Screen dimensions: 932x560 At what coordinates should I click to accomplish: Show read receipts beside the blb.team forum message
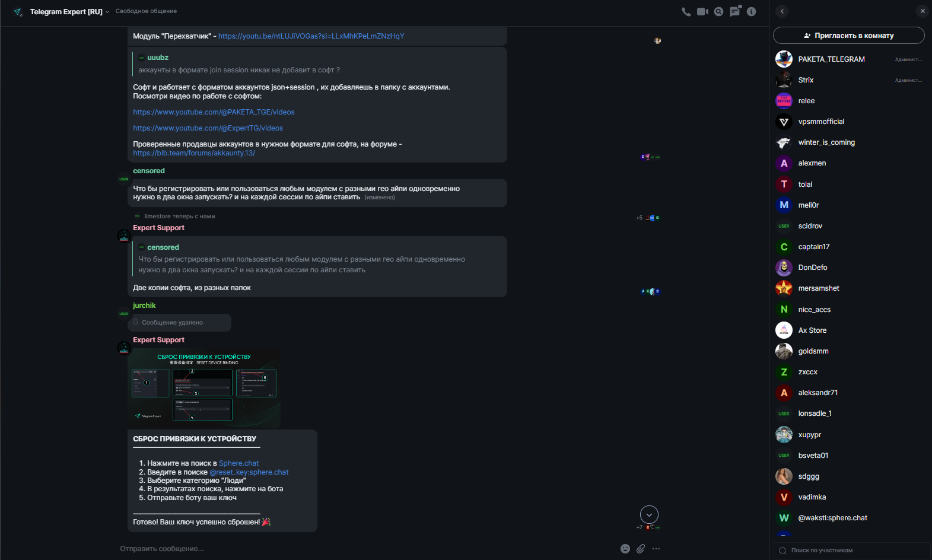[650, 157]
